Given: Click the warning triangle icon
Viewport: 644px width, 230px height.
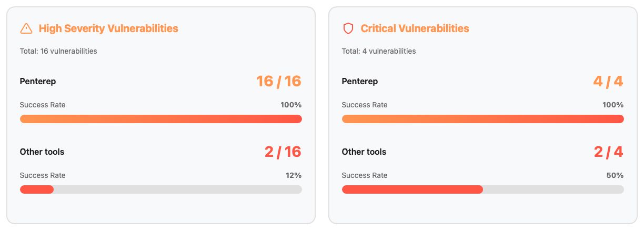Looking at the screenshot, I should point(26,28).
